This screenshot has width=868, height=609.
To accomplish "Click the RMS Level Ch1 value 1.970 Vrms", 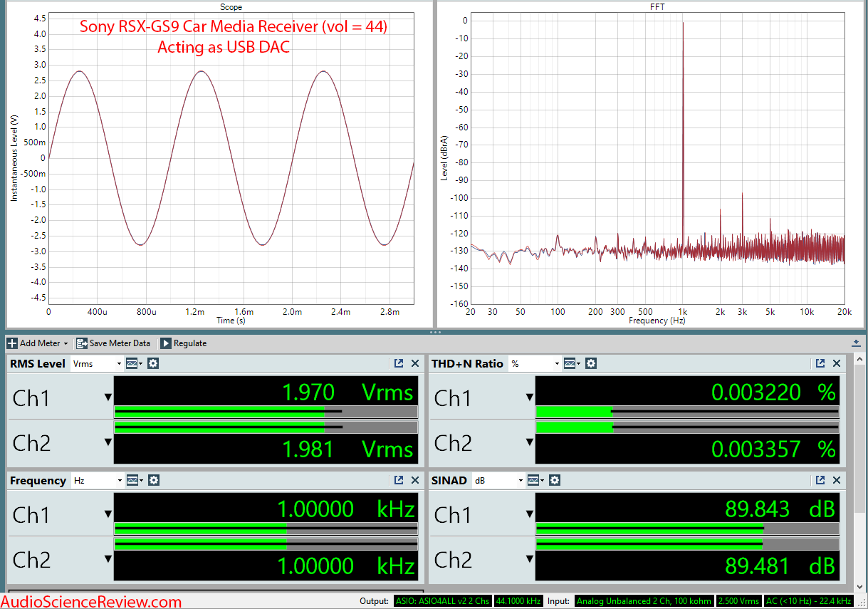I will tap(347, 392).
